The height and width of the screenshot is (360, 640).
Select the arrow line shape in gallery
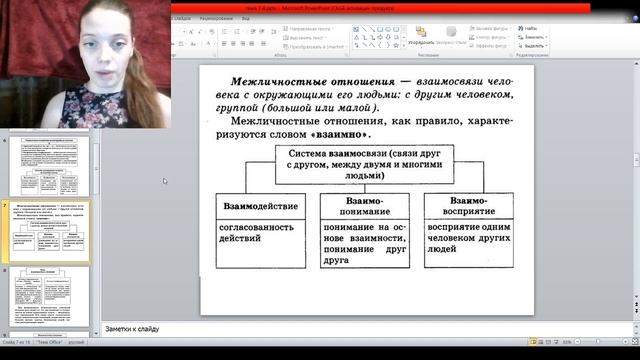(372, 29)
